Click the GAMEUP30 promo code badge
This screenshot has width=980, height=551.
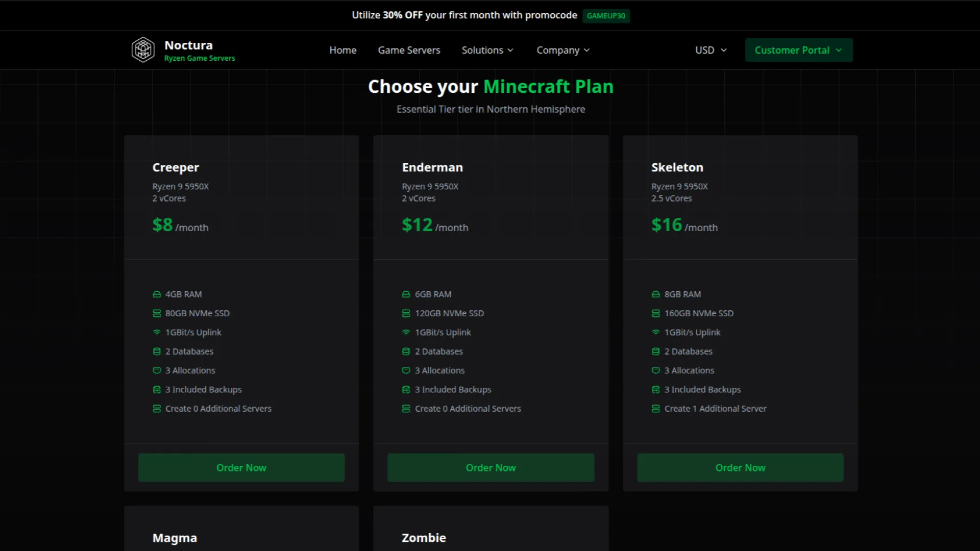click(606, 16)
